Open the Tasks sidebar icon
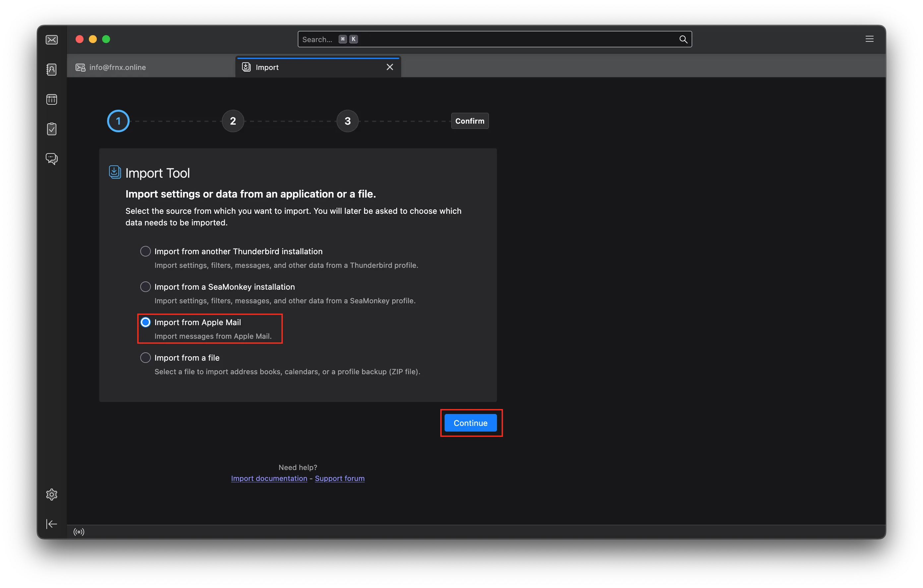The width and height of the screenshot is (923, 588). 51,129
